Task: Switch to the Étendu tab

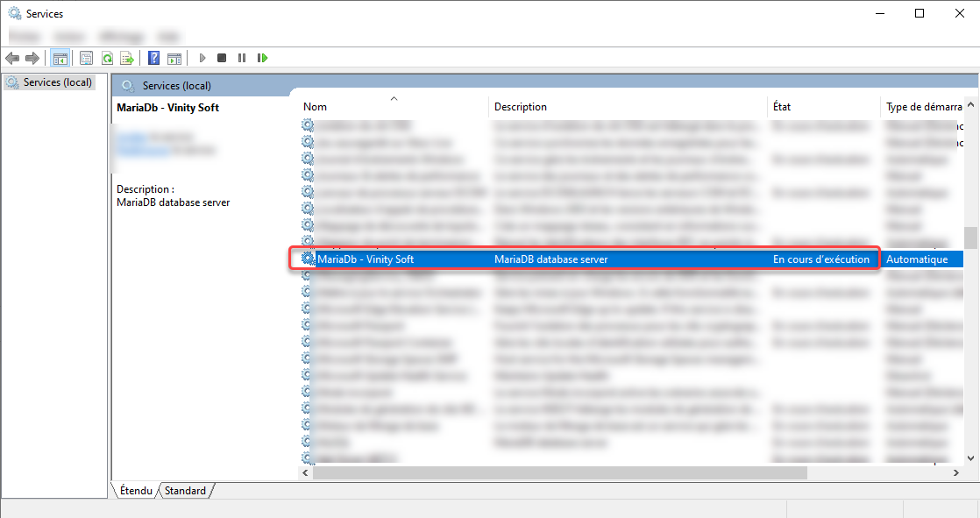Action: point(136,491)
